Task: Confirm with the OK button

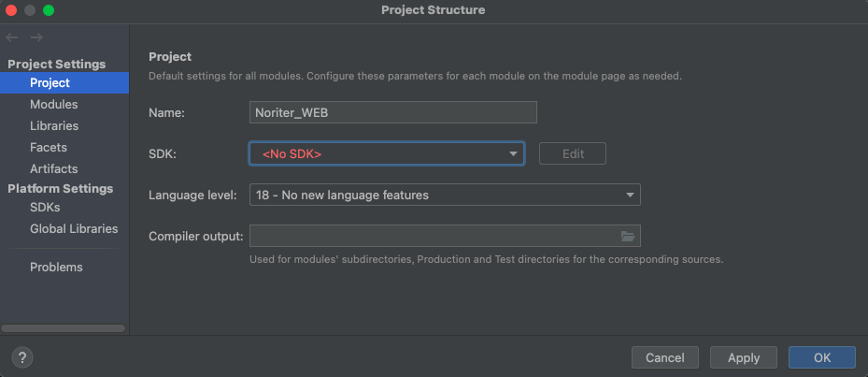Action: (822, 357)
